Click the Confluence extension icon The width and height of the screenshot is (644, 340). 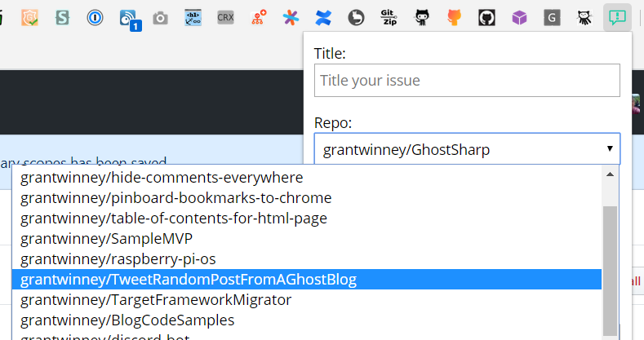point(323,17)
